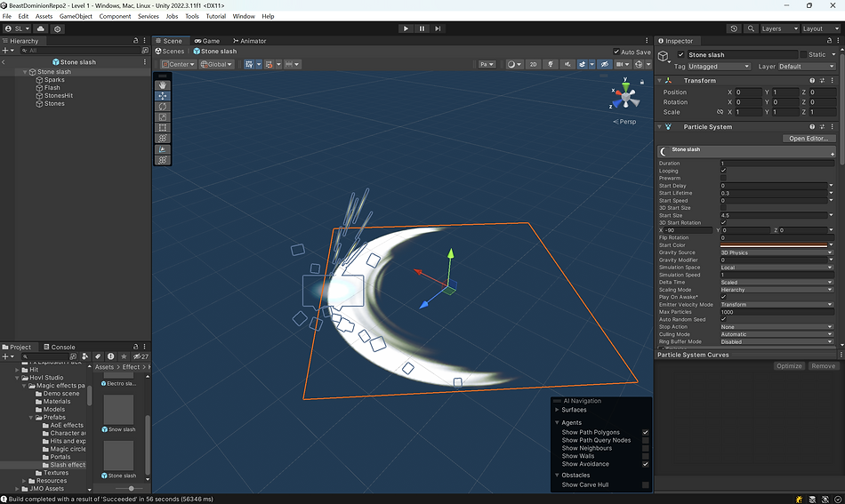The image size is (845, 504).
Task: Click the Remove curves button
Action: tap(823, 366)
